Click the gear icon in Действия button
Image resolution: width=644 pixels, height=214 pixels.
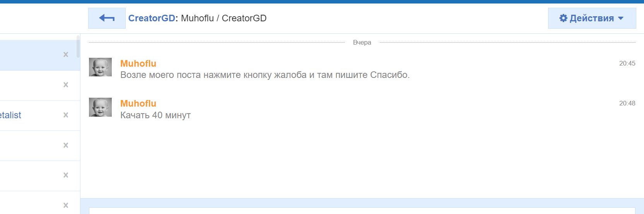[x=563, y=18]
